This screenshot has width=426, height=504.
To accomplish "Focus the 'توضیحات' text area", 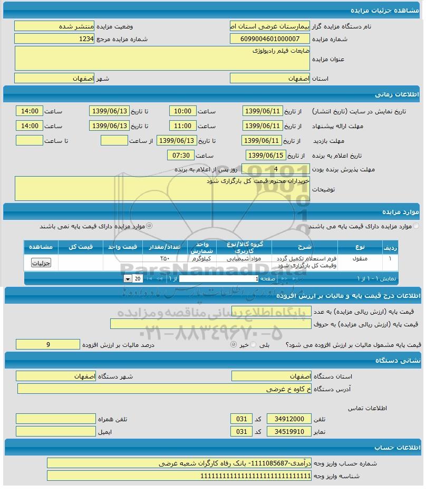I will (x=162, y=188).
